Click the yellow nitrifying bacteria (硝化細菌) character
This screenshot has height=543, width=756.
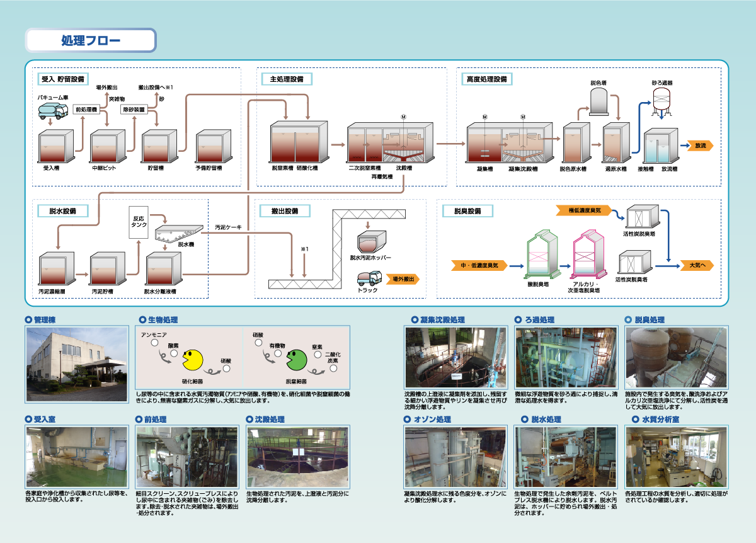[x=192, y=361]
